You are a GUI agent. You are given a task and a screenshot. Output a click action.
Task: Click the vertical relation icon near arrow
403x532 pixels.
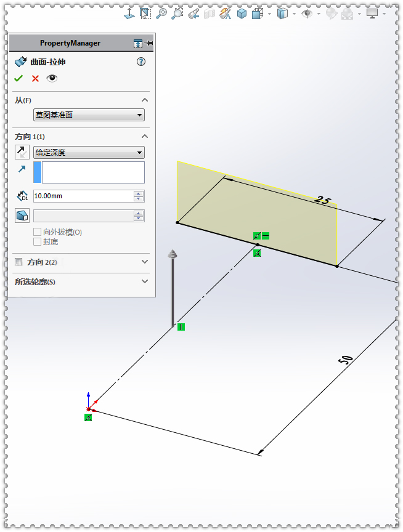coord(181,327)
